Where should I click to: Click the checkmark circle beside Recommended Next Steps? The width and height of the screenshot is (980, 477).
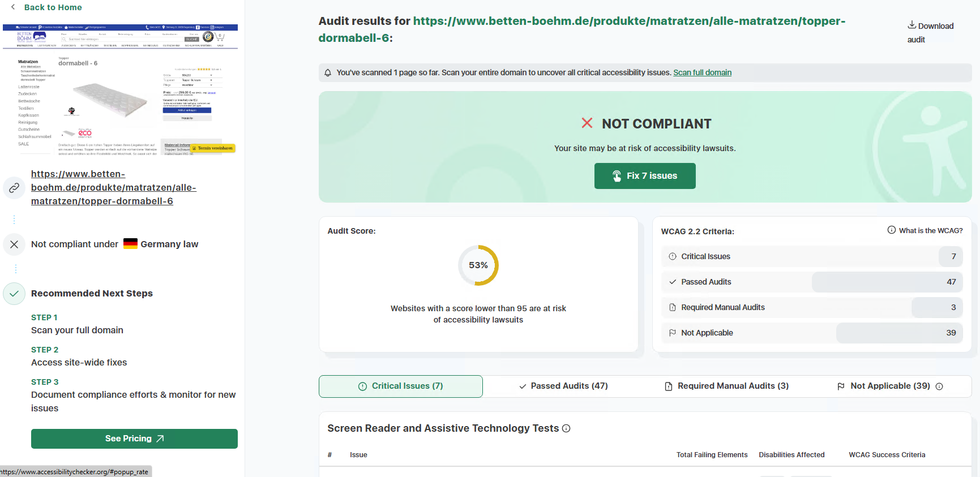tap(14, 294)
